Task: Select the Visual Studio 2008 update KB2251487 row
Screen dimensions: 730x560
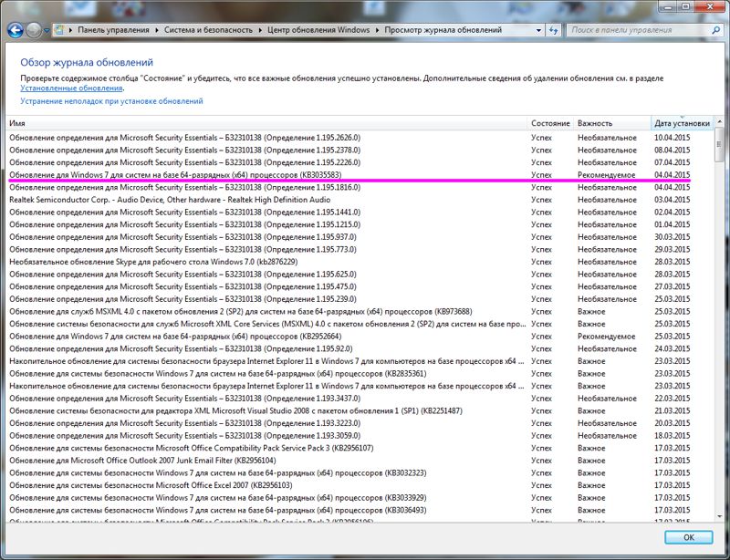Action: [360, 411]
